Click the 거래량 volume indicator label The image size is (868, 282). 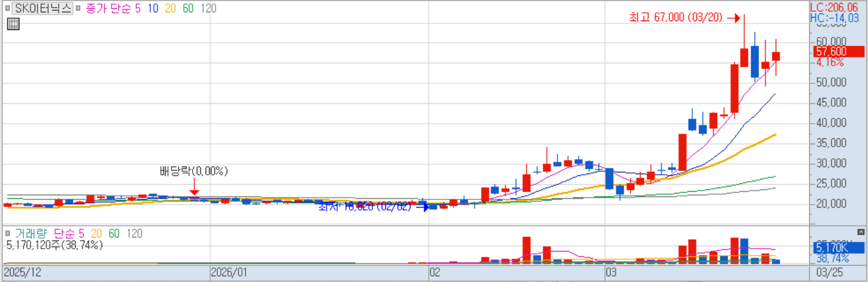pos(29,233)
